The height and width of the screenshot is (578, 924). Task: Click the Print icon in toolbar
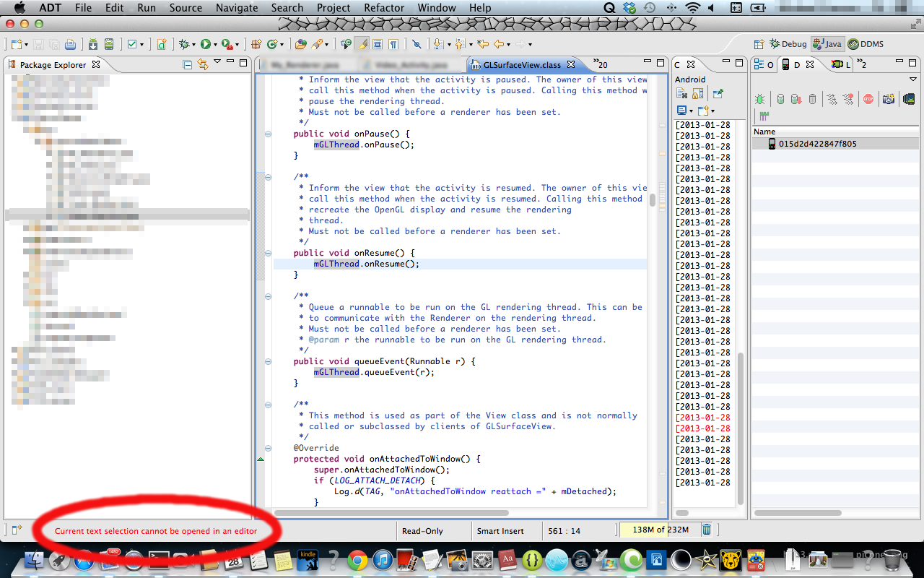[70, 44]
